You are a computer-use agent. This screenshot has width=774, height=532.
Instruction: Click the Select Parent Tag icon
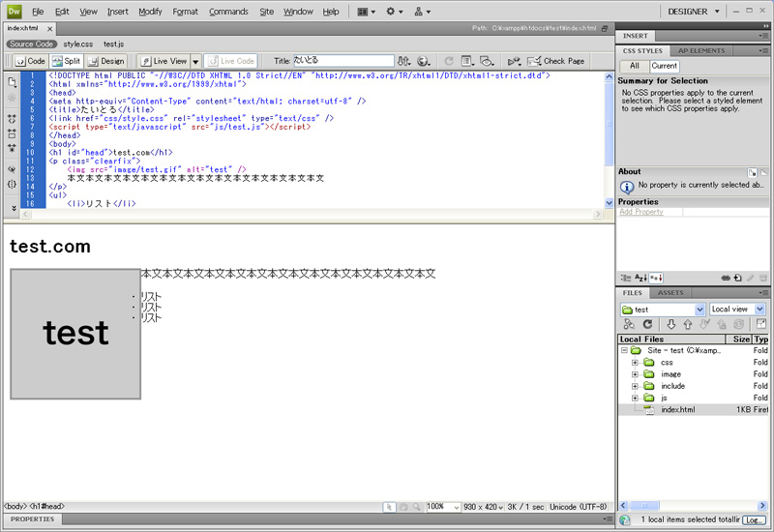(12, 169)
